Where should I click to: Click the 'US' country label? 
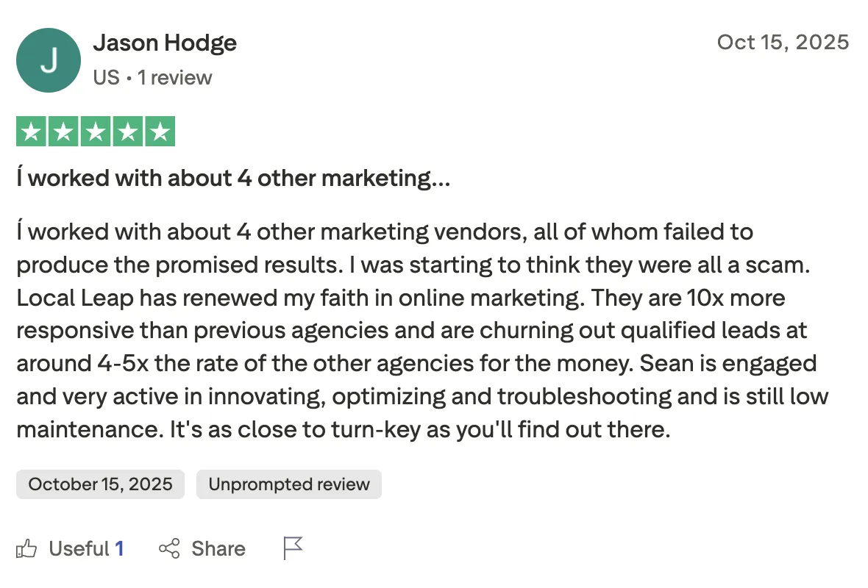pyautogui.click(x=106, y=77)
